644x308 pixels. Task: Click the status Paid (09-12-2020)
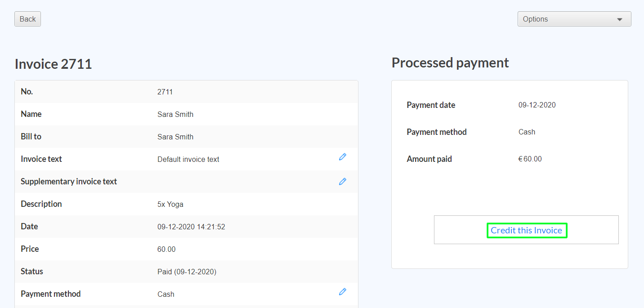tap(187, 272)
